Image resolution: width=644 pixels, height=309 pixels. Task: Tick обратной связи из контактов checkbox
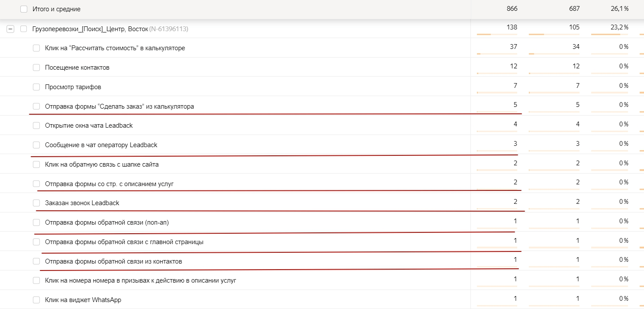pyautogui.click(x=36, y=261)
